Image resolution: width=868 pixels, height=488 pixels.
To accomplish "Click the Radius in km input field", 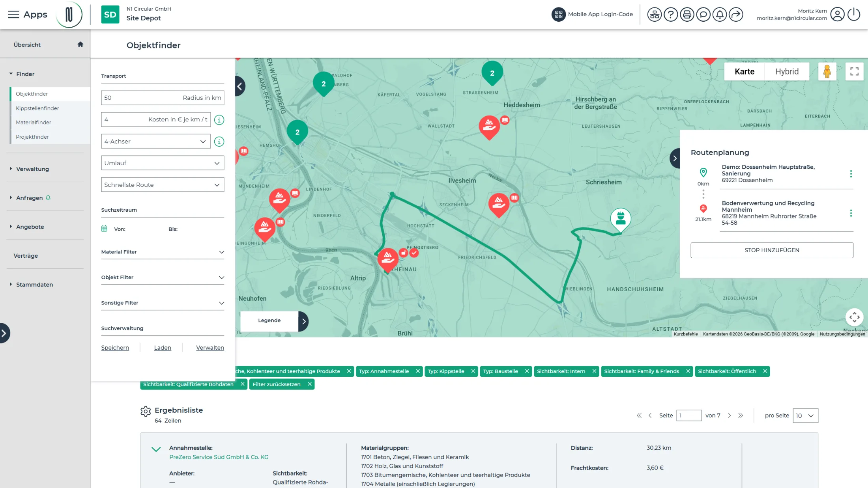I will click(163, 98).
